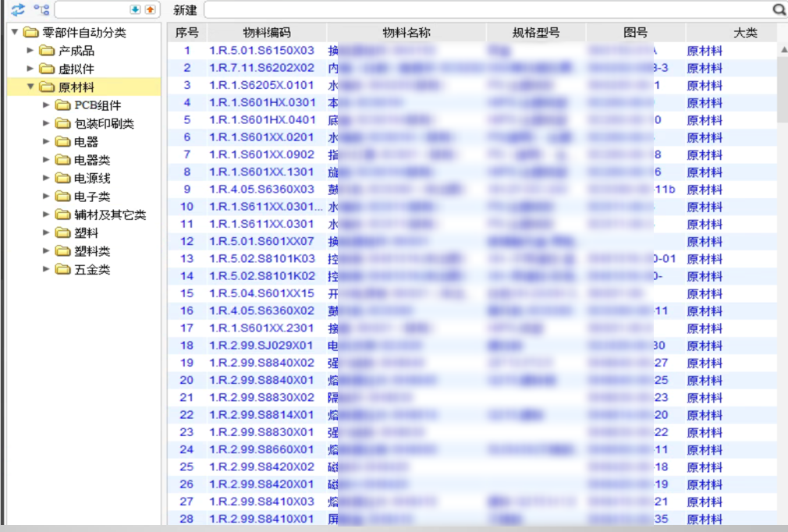Viewport: 788px width, 532px height.
Task: Click the 五金类 folder icon
Action: coord(63,270)
